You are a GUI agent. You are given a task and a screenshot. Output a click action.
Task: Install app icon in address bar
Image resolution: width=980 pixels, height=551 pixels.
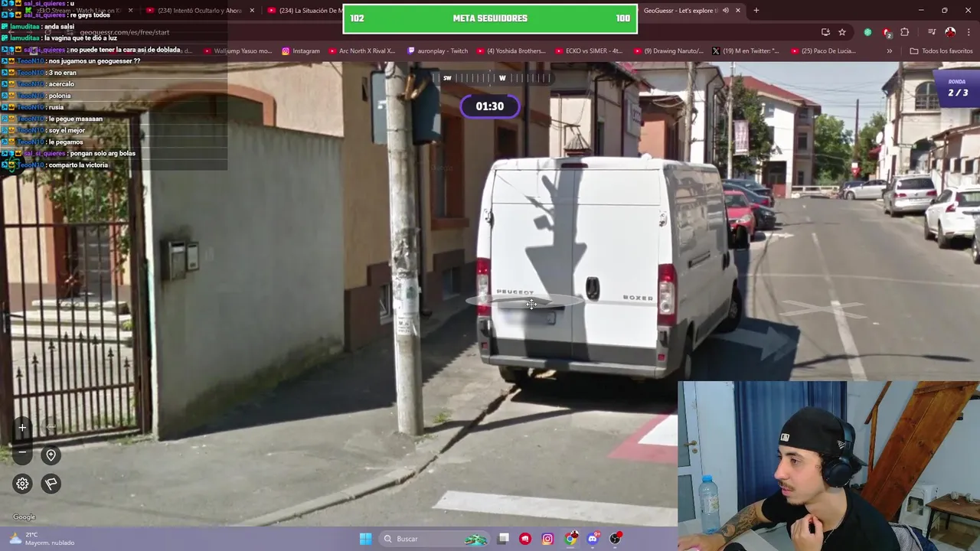tap(825, 32)
